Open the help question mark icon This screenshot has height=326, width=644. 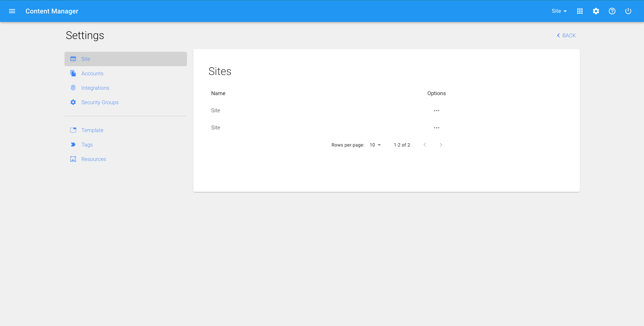point(612,11)
